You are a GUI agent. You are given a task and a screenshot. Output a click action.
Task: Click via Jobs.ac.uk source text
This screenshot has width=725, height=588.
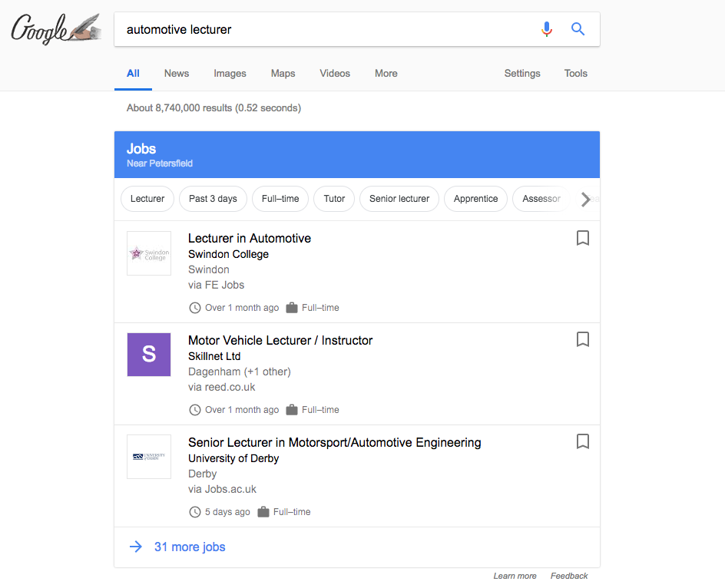click(x=222, y=490)
